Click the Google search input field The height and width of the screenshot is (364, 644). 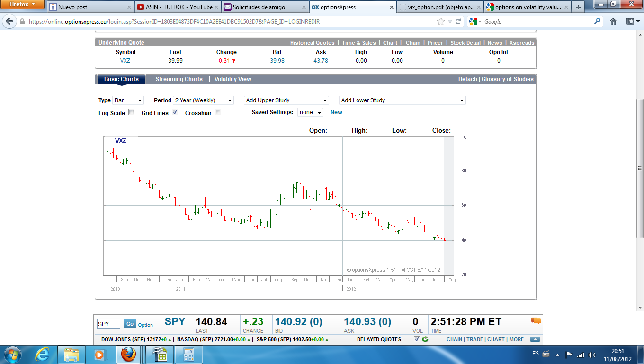tap(537, 21)
